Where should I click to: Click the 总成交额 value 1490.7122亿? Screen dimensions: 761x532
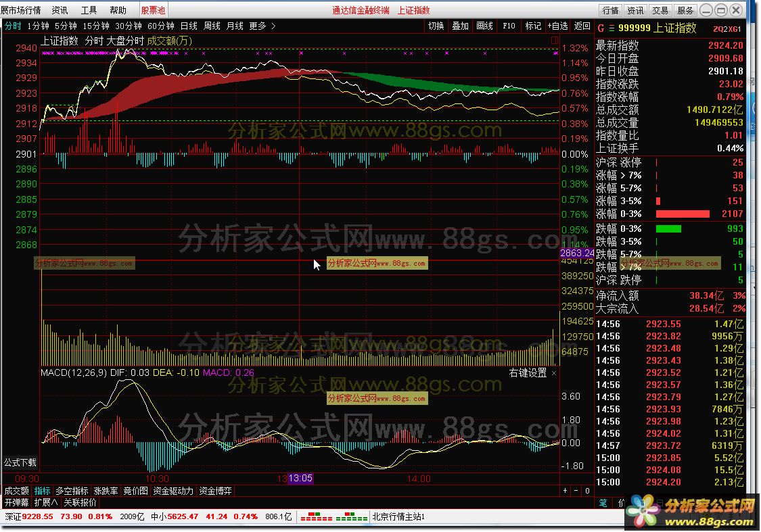coord(714,110)
